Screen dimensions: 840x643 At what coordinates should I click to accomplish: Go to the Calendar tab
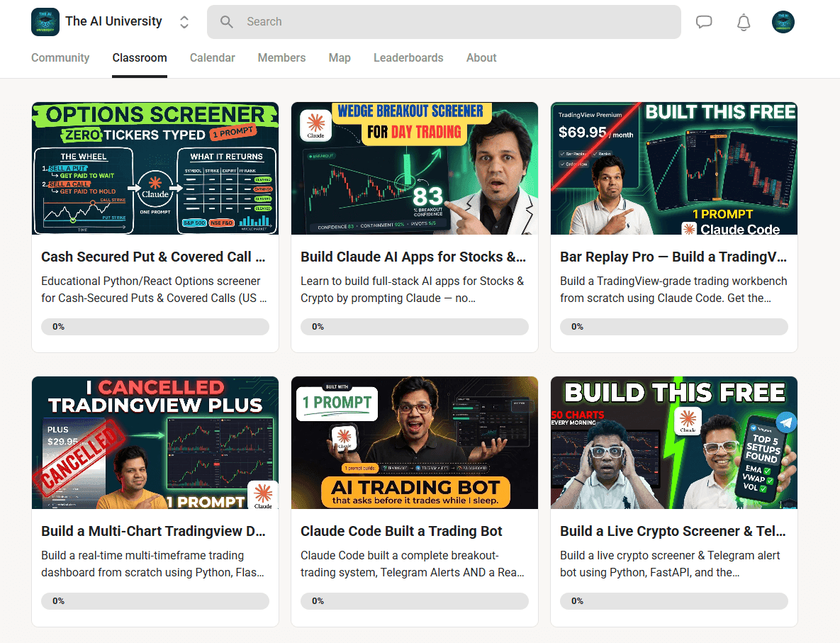[x=212, y=58]
